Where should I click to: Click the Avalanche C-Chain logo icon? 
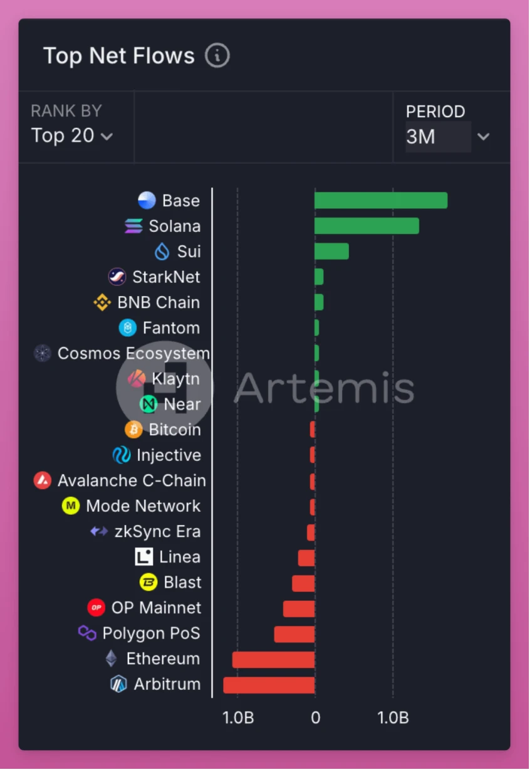click(x=42, y=480)
